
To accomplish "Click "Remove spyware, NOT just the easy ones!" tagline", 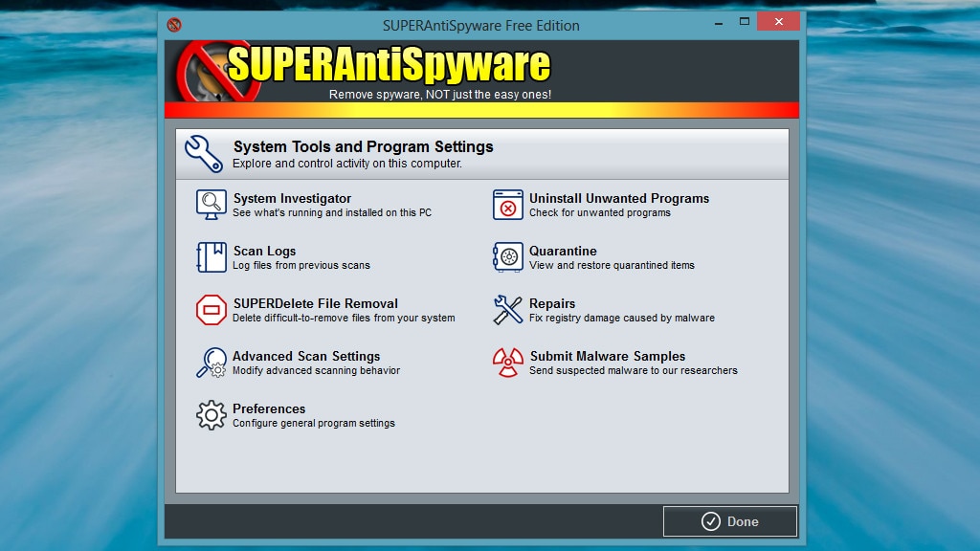I will pos(440,95).
